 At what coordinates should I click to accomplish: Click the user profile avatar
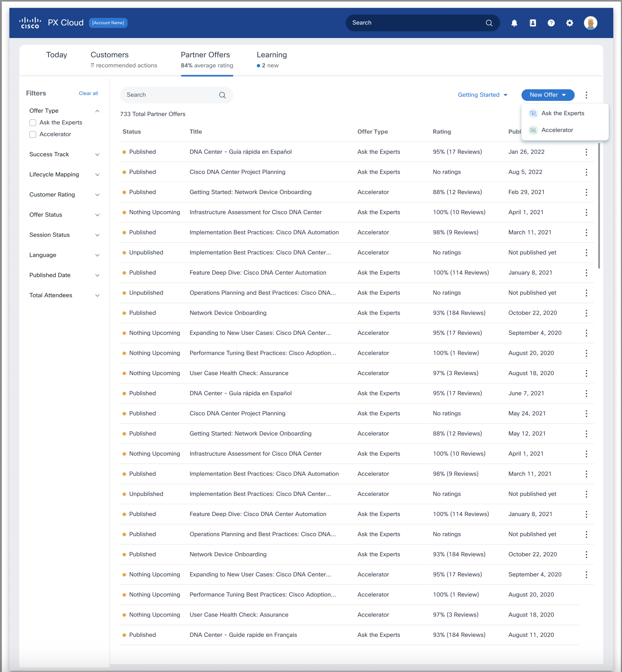point(590,23)
